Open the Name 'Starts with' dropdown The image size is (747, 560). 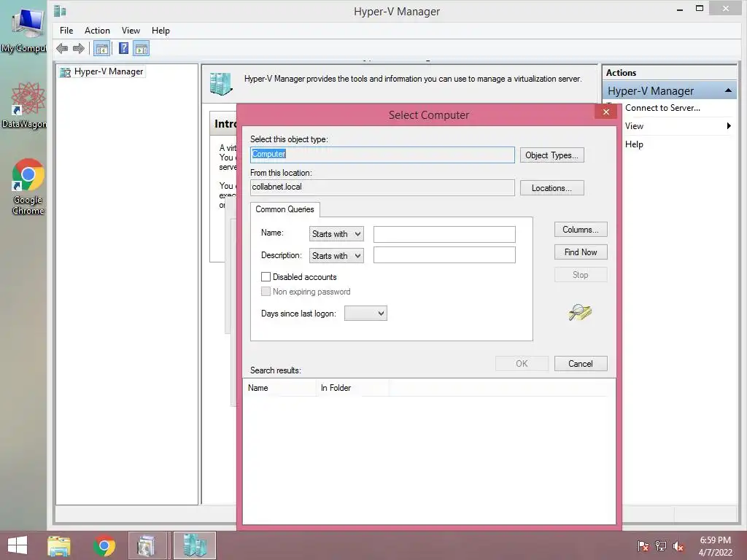pos(336,234)
